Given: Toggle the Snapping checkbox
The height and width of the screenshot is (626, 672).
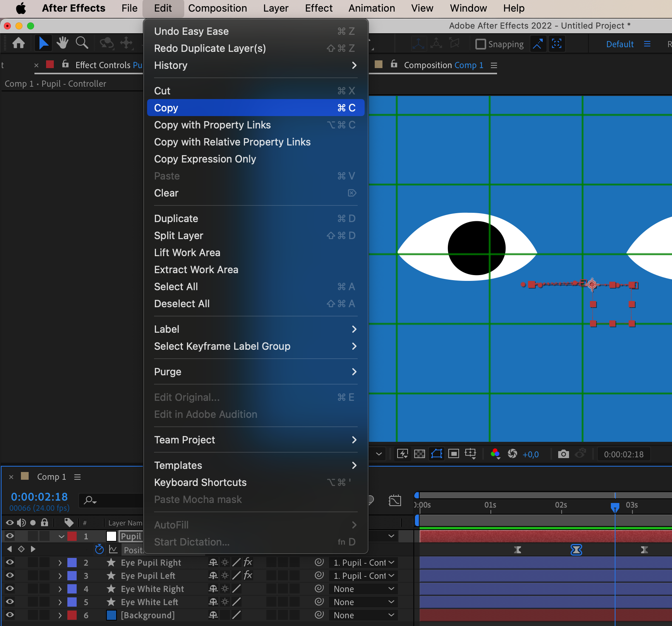Looking at the screenshot, I should 480,44.
